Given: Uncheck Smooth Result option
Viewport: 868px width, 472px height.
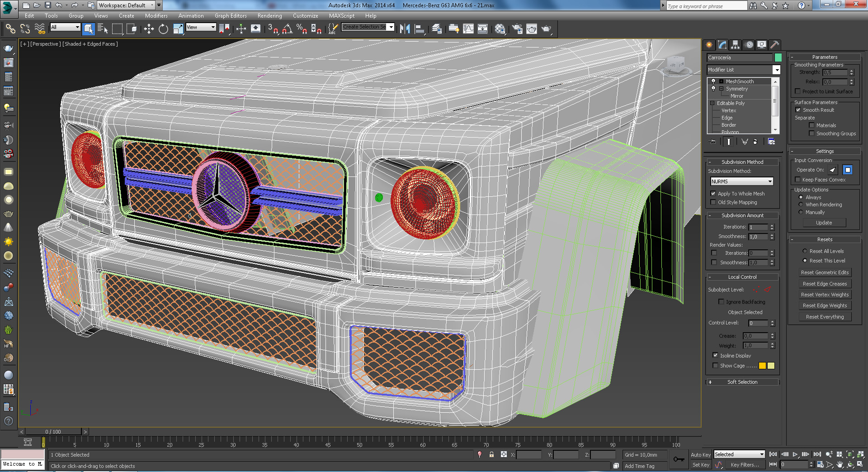Looking at the screenshot, I should tap(798, 110).
